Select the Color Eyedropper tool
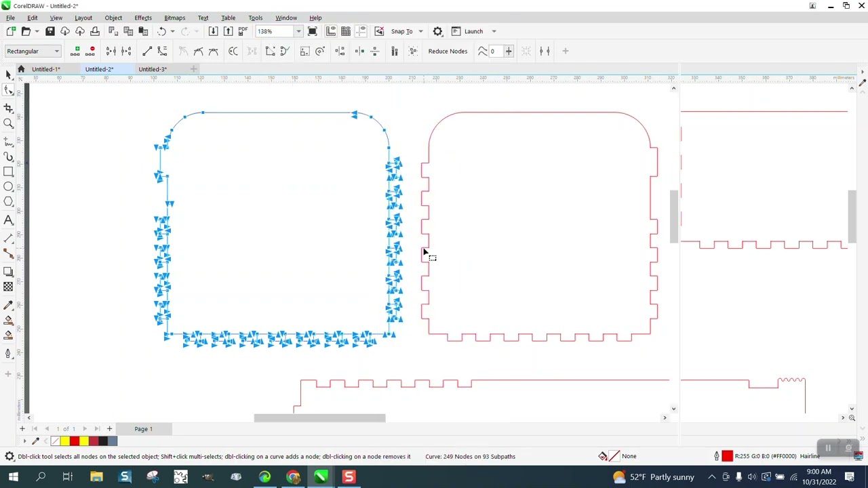The width and height of the screenshot is (868, 488). point(8,305)
